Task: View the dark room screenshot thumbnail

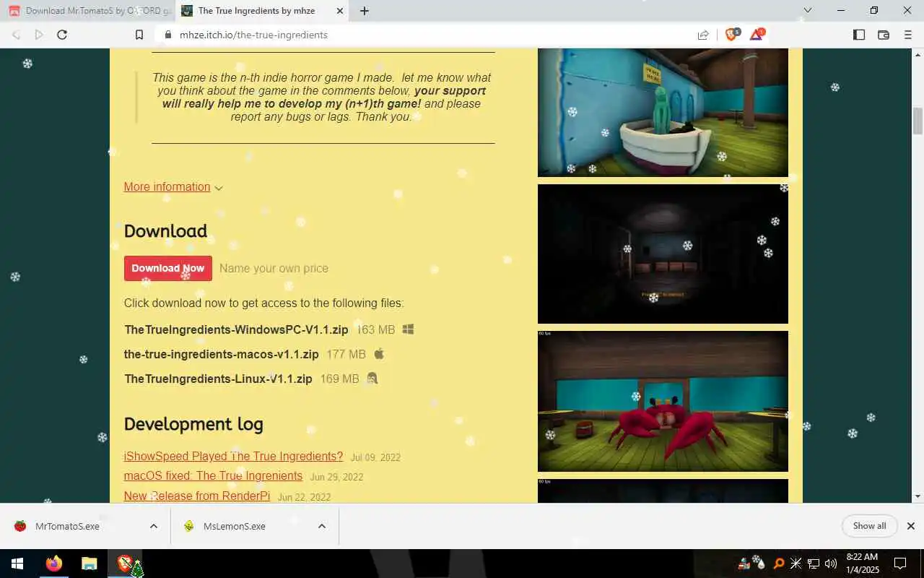Action: point(663,254)
